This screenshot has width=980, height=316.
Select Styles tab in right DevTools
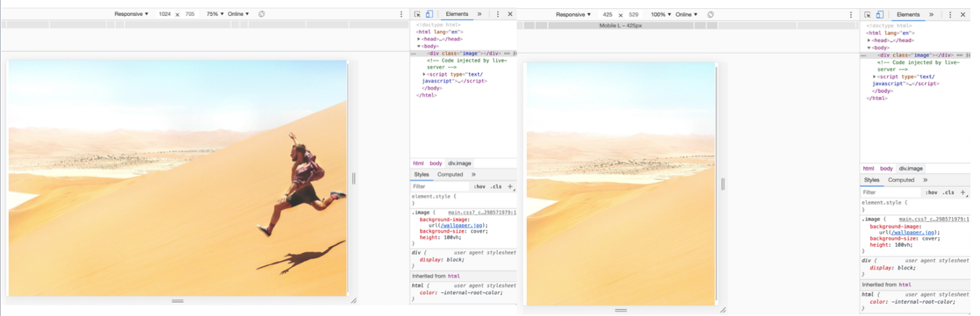pyautogui.click(x=871, y=180)
